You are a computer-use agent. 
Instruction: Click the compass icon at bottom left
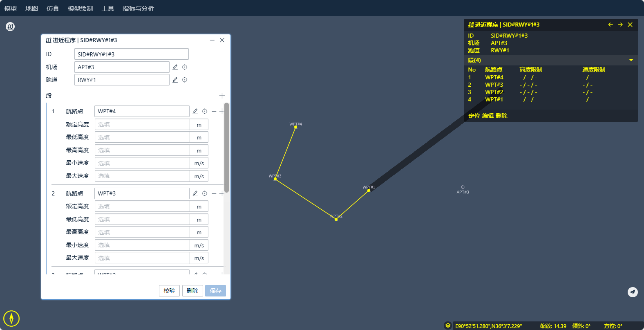click(11, 318)
